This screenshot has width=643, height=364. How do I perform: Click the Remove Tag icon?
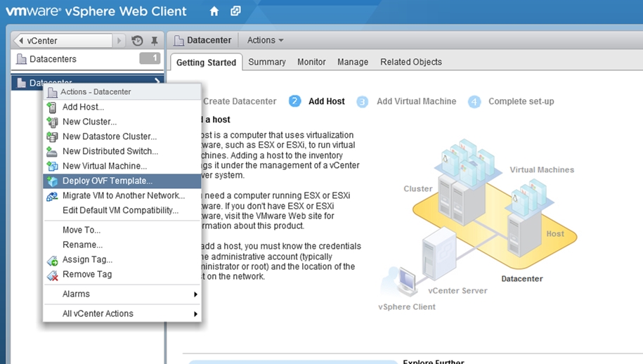pyautogui.click(x=52, y=275)
